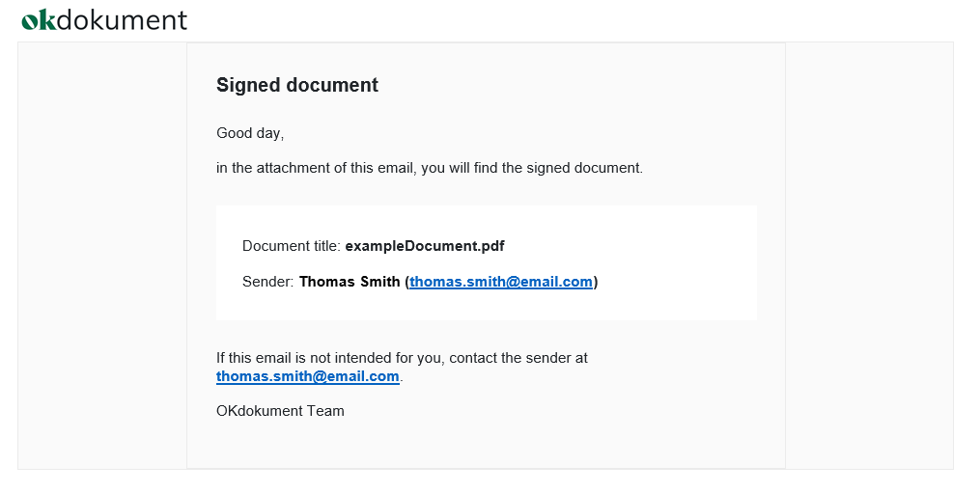Click the exampleDocument.pdf file name

(x=425, y=246)
